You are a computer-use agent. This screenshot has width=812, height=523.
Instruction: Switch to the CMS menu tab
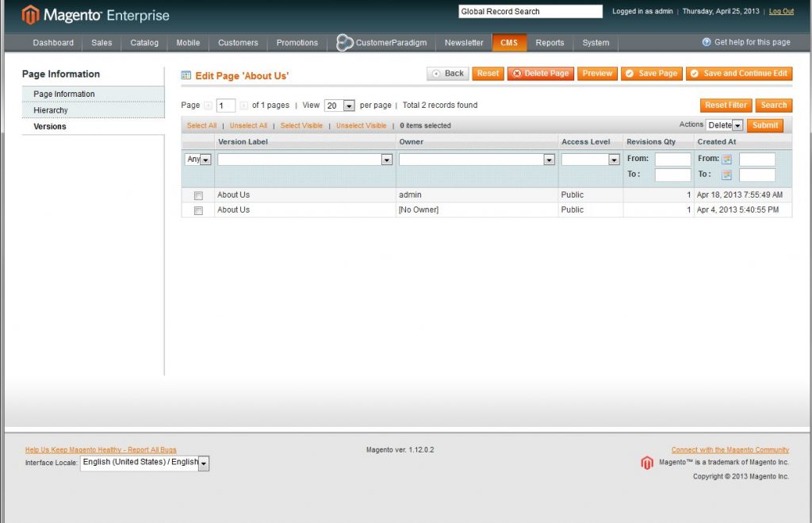(509, 42)
